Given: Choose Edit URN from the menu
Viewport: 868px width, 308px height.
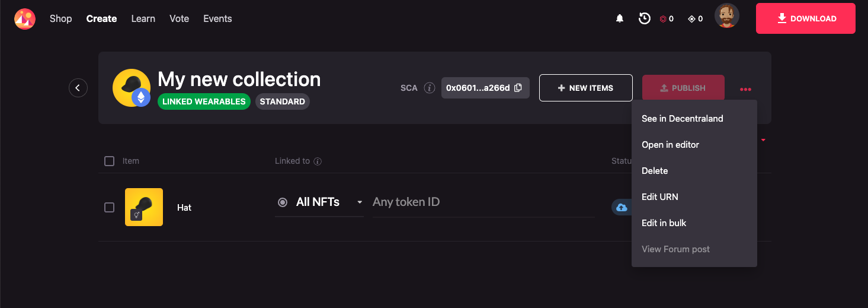Looking at the screenshot, I should click(x=659, y=197).
